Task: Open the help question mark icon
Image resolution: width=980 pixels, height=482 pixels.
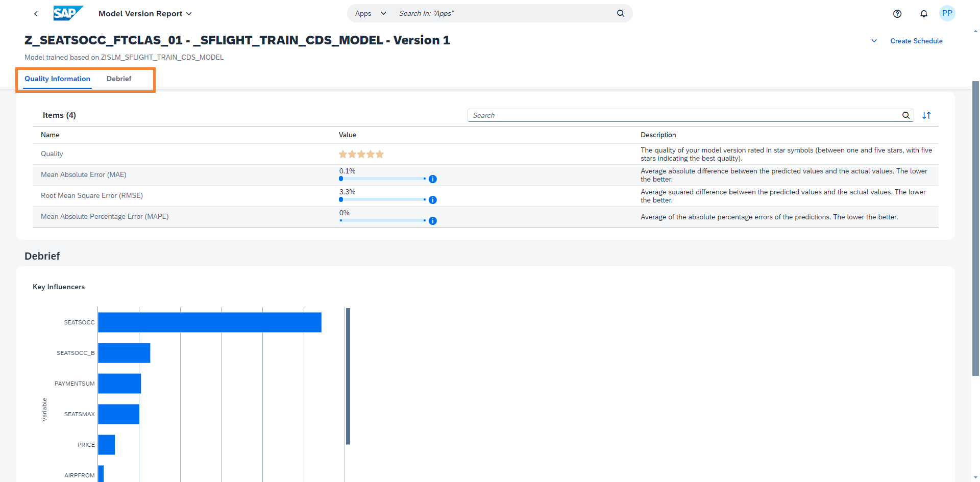Action: [897, 14]
